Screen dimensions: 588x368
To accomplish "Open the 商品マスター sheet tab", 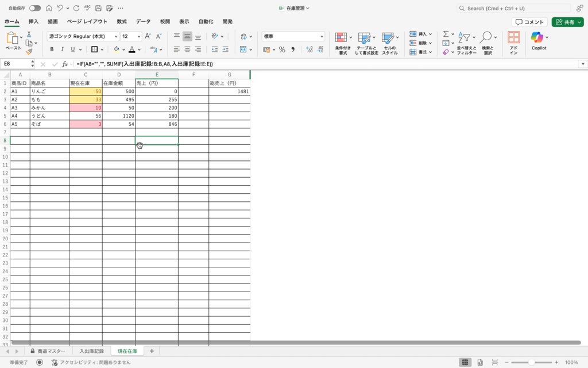I will [48, 351].
